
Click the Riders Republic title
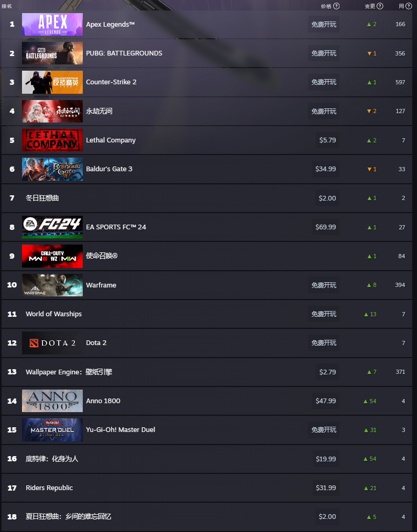pos(49,487)
